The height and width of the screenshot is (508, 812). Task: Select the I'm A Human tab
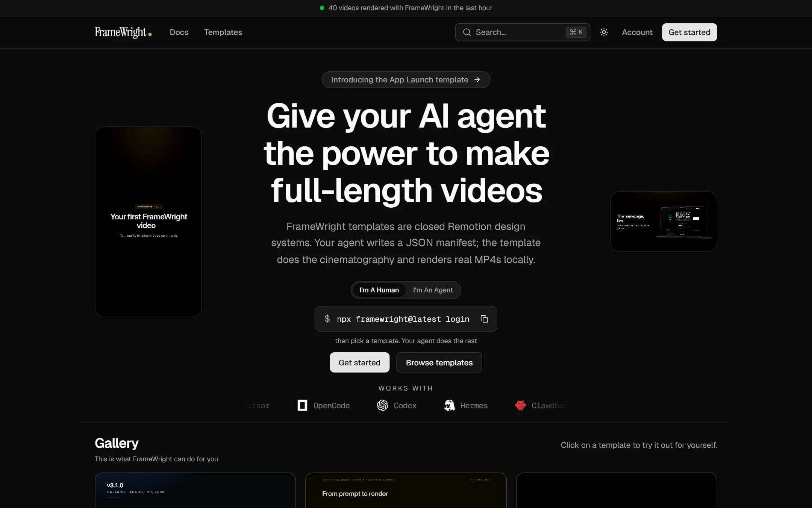point(379,290)
